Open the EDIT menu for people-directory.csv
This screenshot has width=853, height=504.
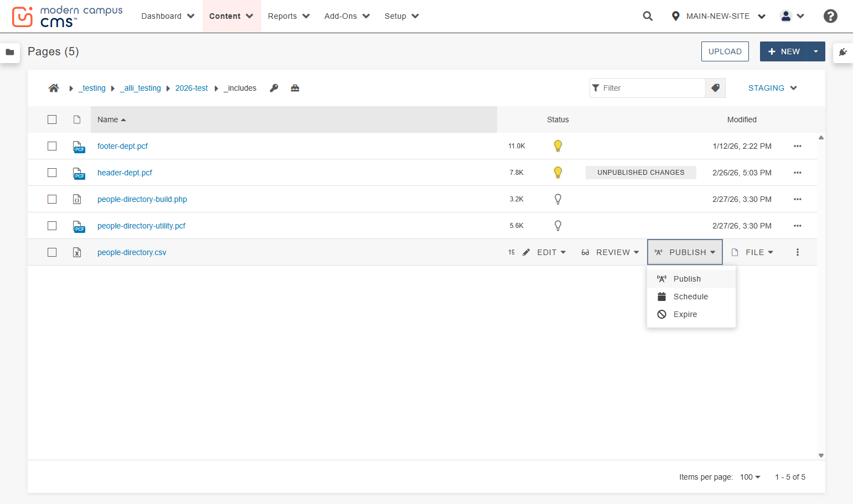coord(544,252)
